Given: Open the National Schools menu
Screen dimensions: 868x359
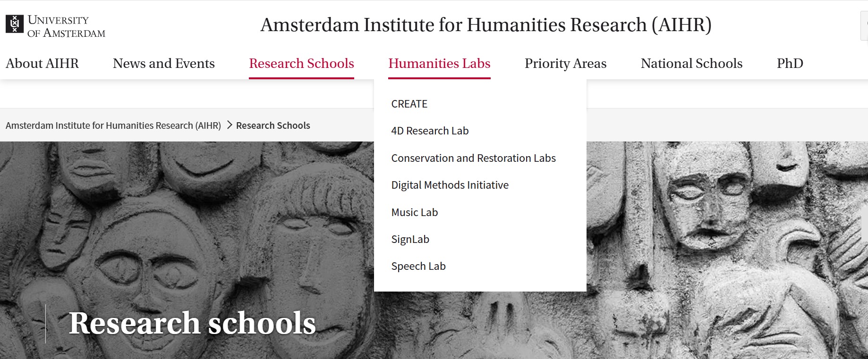Looking at the screenshot, I should pyautogui.click(x=691, y=64).
